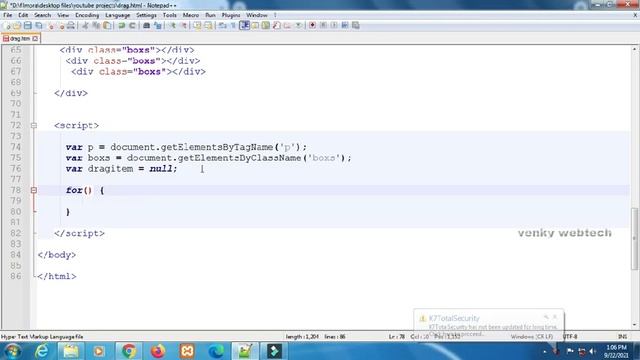Close the drag.html tab with its X
The image size is (640, 360).
(35, 38)
